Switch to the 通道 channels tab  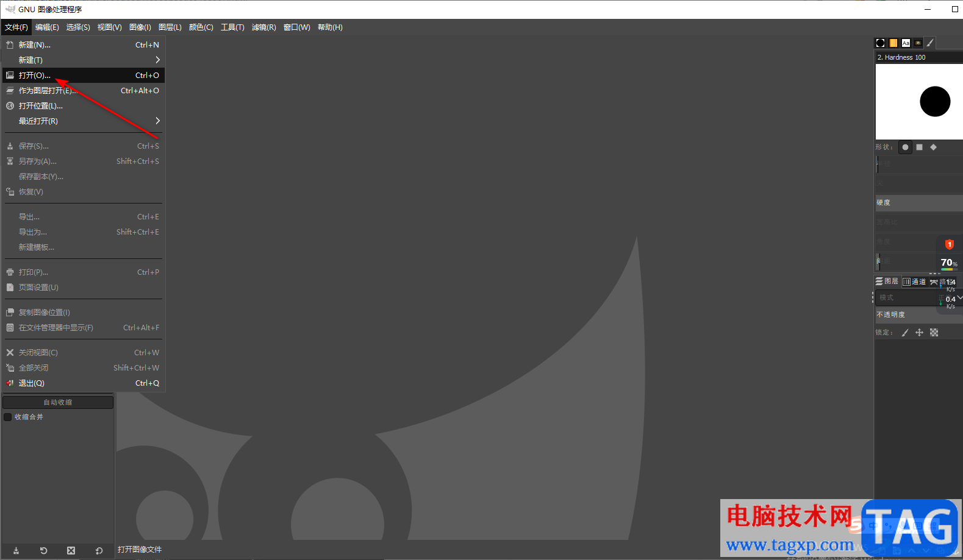pyautogui.click(x=914, y=282)
